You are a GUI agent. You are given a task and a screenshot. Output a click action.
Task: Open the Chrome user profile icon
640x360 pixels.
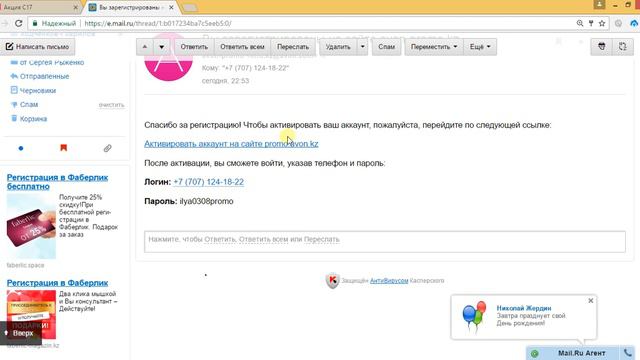pos(599,5)
